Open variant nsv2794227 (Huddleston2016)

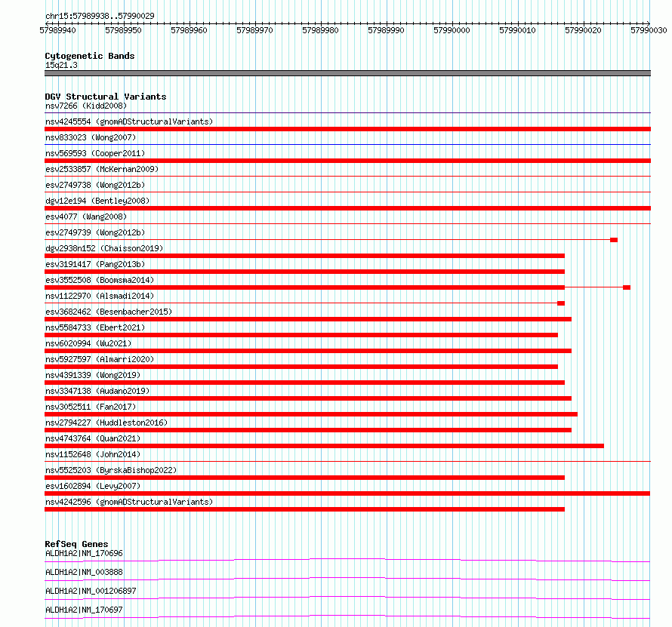point(106,423)
